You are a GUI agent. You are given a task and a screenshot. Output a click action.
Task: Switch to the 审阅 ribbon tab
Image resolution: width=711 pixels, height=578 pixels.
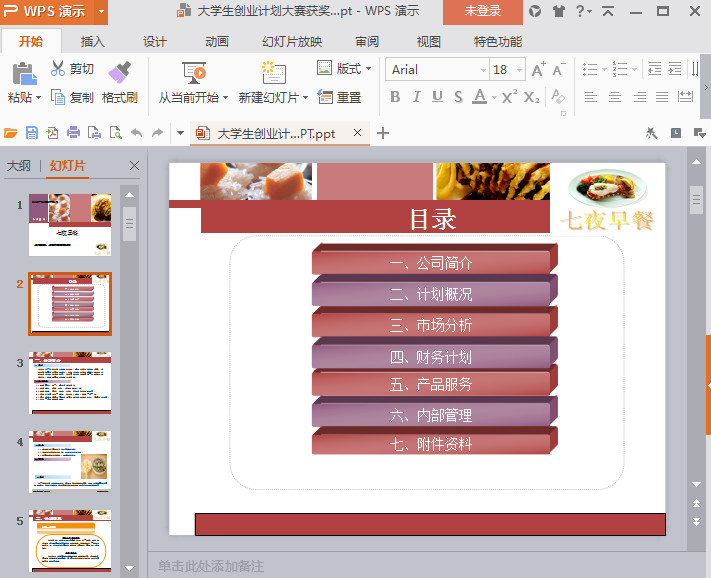coord(367,42)
